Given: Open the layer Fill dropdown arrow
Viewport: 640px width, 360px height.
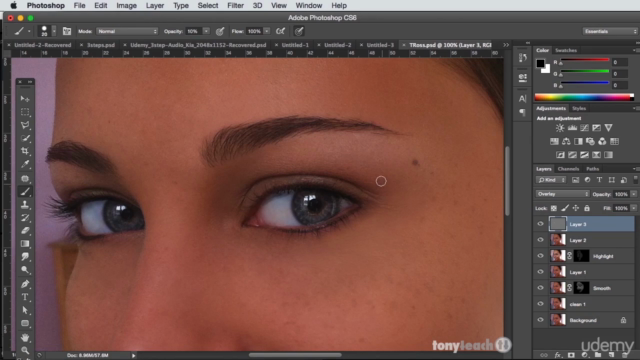Looking at the screenshot, I should click(633, 208).
